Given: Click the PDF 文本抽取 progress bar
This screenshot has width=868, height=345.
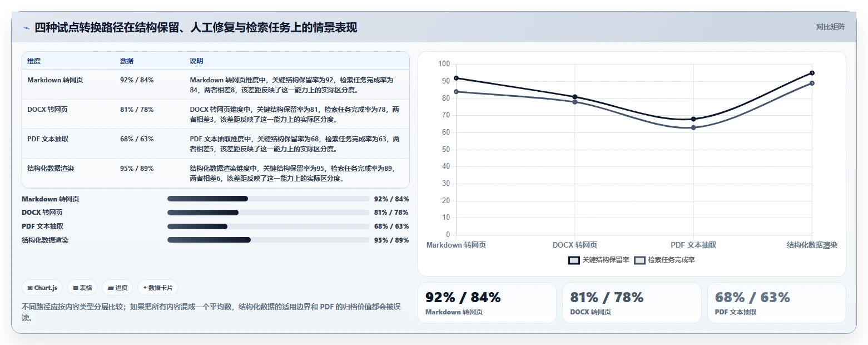Looking at the screenshot, I should [269, 226].
